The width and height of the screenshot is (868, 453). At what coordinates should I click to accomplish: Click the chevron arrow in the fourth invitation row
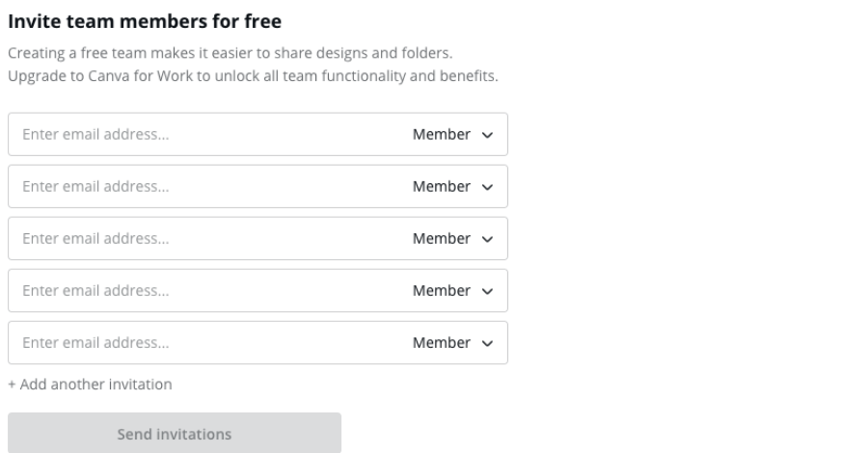click(487, 292)
